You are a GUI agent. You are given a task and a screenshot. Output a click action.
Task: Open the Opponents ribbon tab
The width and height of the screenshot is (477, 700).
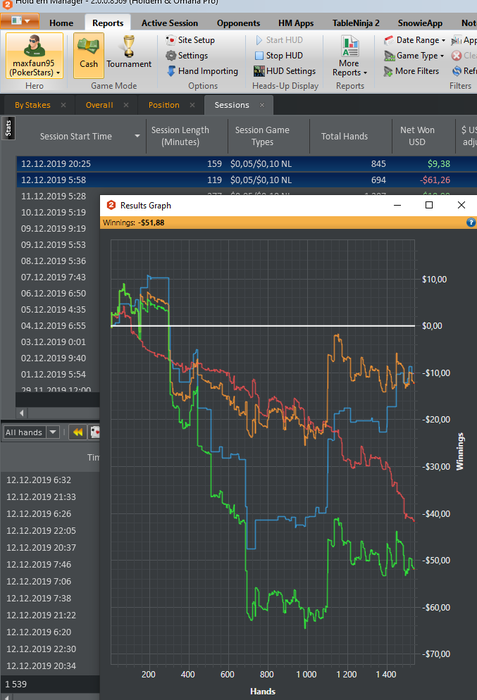click(238, 23)
